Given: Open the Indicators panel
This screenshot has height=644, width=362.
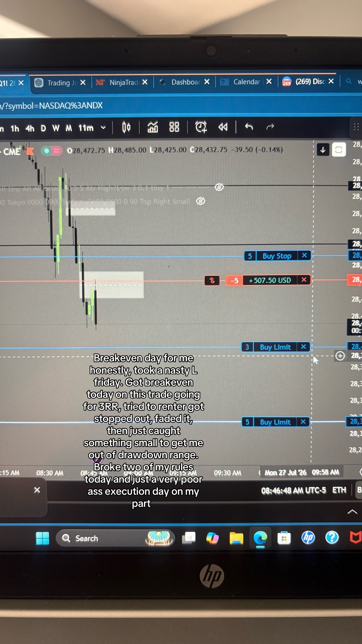Looking at the screenshot, I should point(153,127).
